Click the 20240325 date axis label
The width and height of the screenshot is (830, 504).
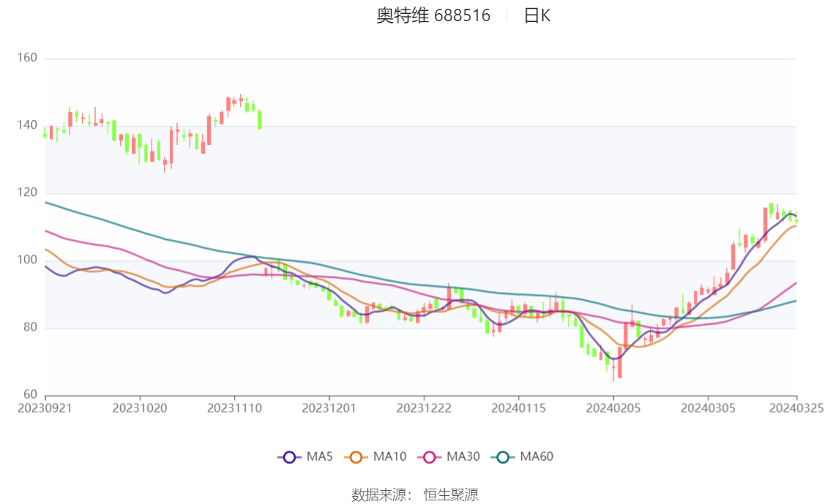coord(796,408)
